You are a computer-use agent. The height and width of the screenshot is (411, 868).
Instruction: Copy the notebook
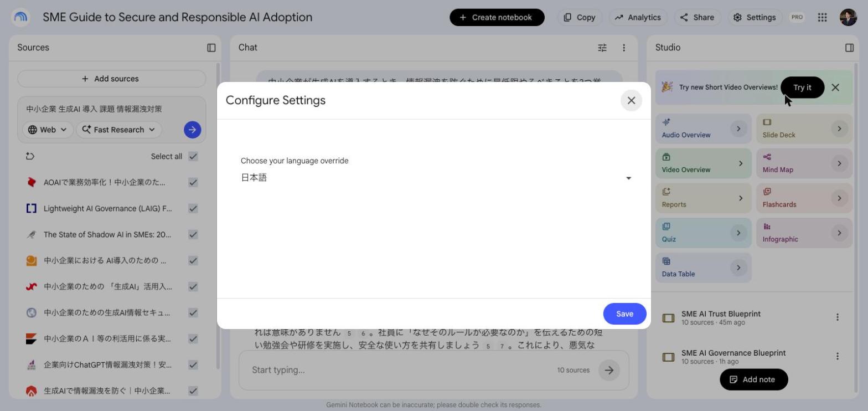click(580, 17)
